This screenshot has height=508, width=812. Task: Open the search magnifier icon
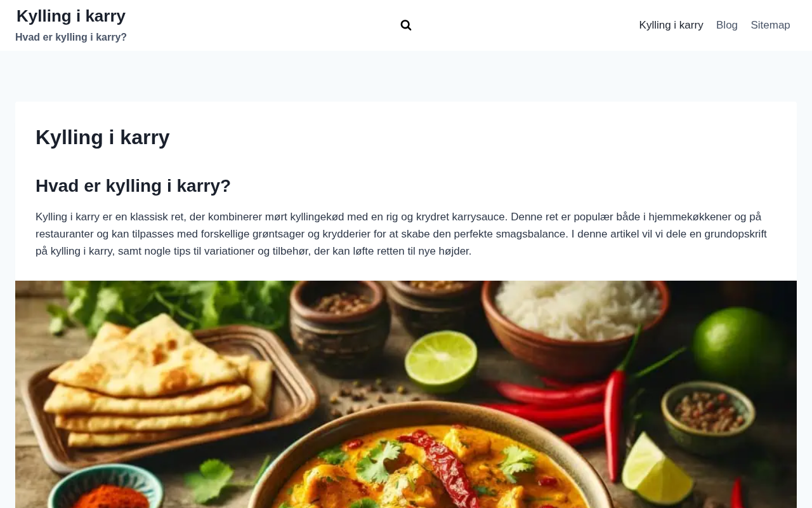tap(406, 25)
